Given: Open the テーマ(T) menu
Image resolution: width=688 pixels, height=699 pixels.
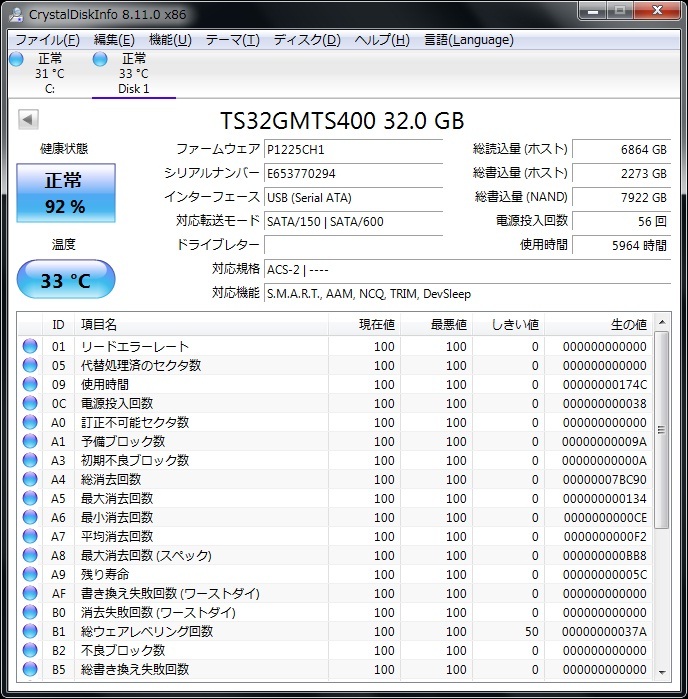Looking at the screenshot, I should pyautogui.click(x=232, y=40).
